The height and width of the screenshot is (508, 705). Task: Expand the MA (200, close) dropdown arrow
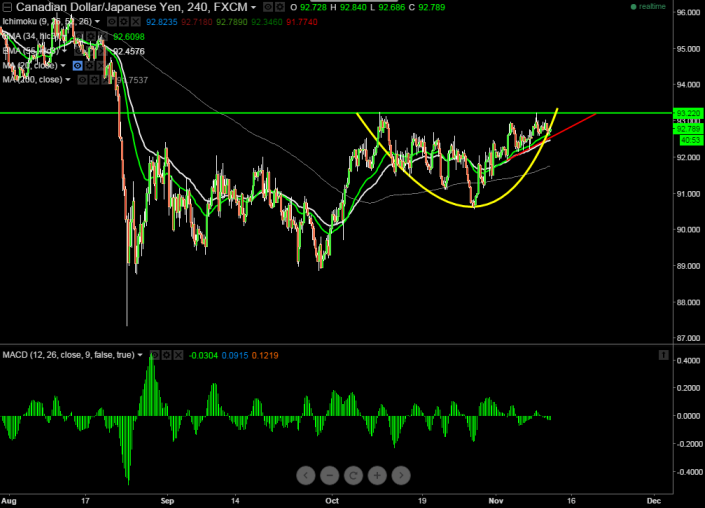(68, 80)
